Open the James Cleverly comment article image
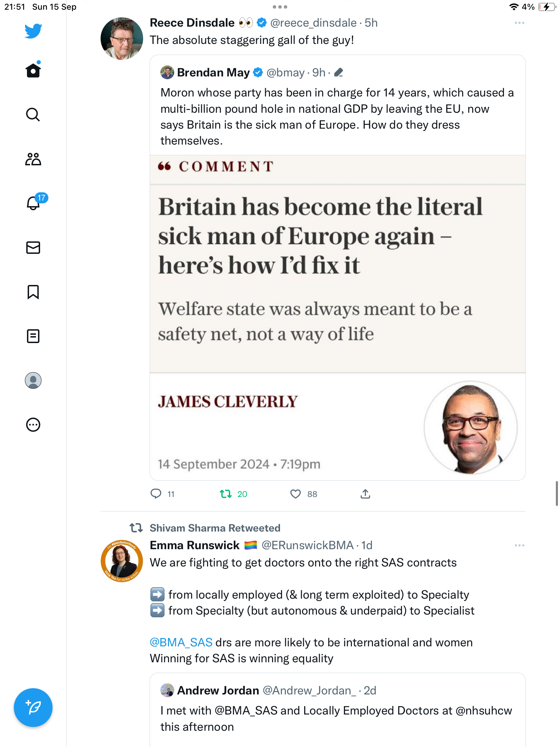The image size is (560, 747). [x=338, y=317]
